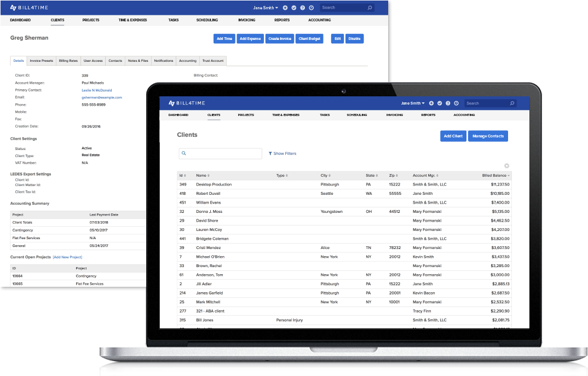Screen dimensions: 588x376
Task: Click the search icon on Clients page search box
Action: [x=183, y=153]
